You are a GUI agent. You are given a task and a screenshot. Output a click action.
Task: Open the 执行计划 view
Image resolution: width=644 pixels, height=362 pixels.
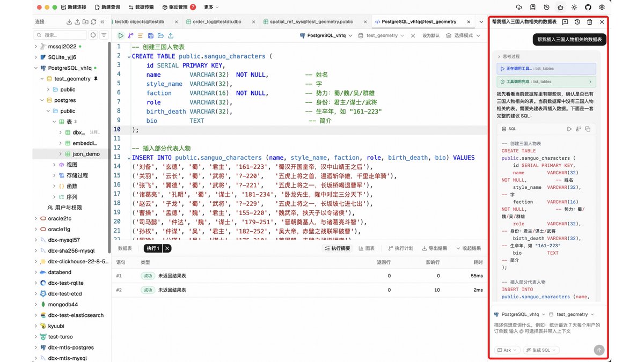400,248
